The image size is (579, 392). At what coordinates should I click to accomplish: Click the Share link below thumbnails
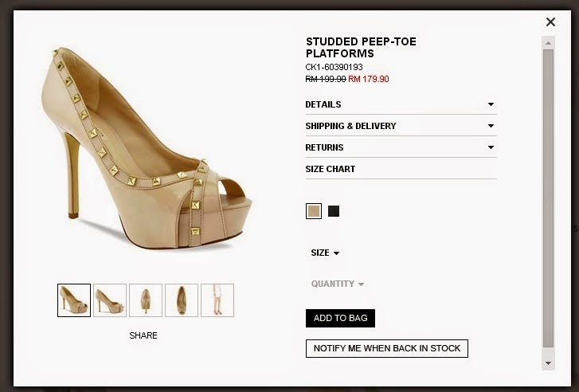143,335
